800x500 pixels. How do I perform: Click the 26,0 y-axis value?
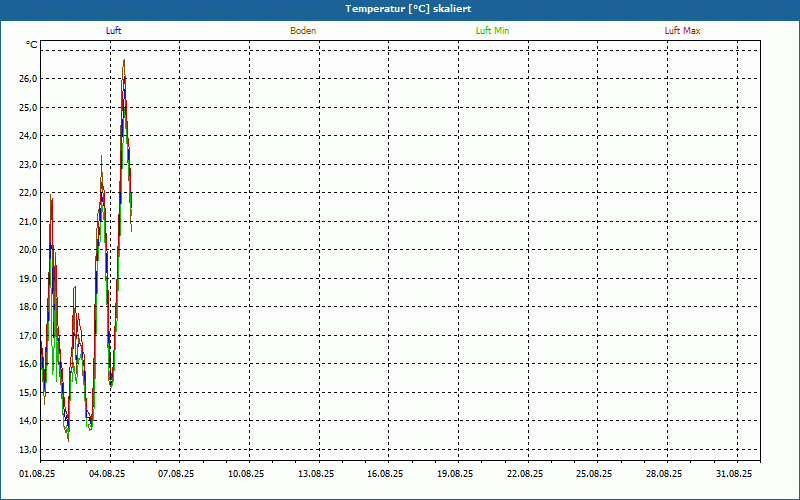point(28,79)
